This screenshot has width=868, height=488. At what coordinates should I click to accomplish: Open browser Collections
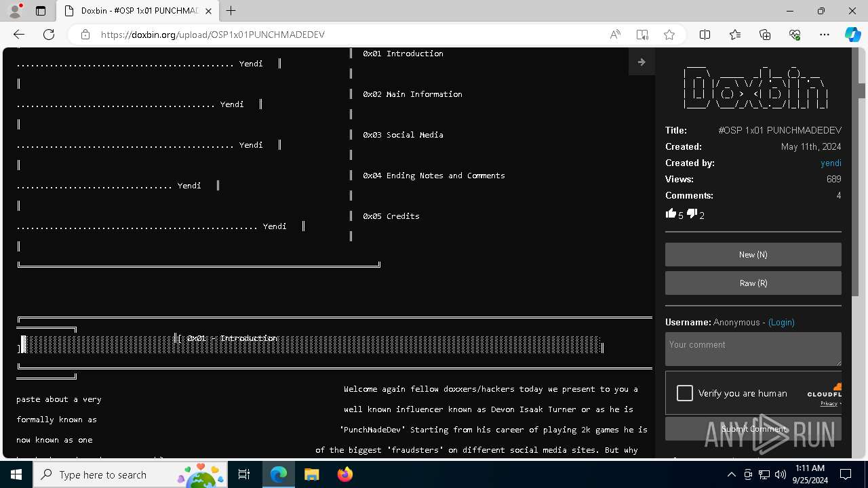[765, 35]
